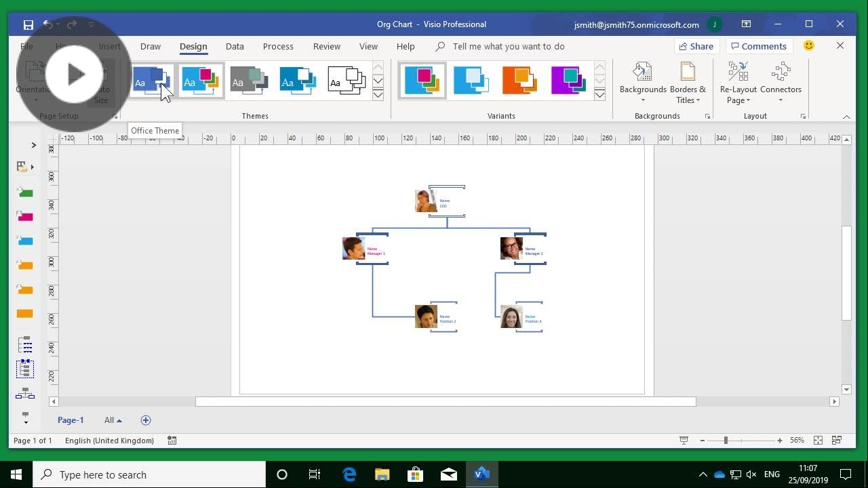Save the document from the quick access toolbar
Screen dimensions: 868x488
click(28, 25)
